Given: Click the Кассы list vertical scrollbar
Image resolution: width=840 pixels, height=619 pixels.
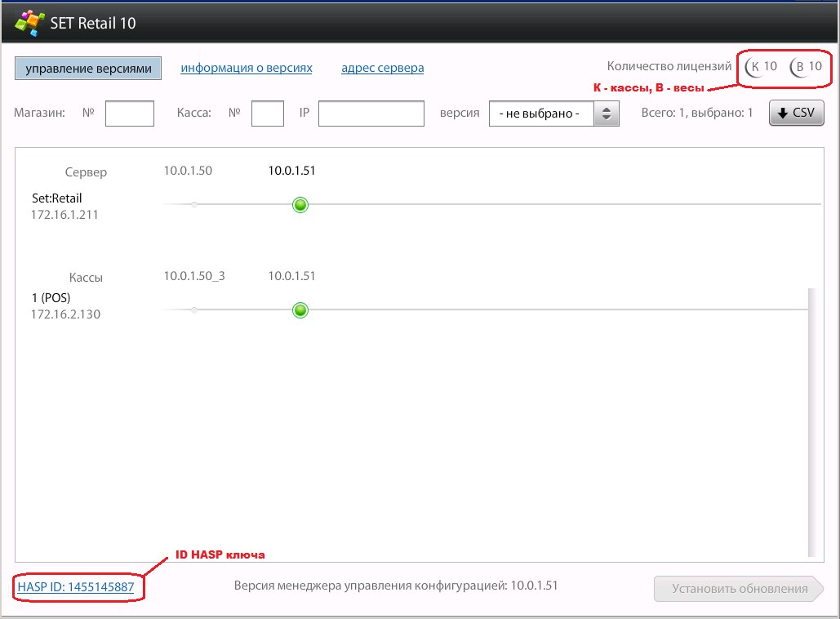Looking at the screenshot, I should point(811,422).
